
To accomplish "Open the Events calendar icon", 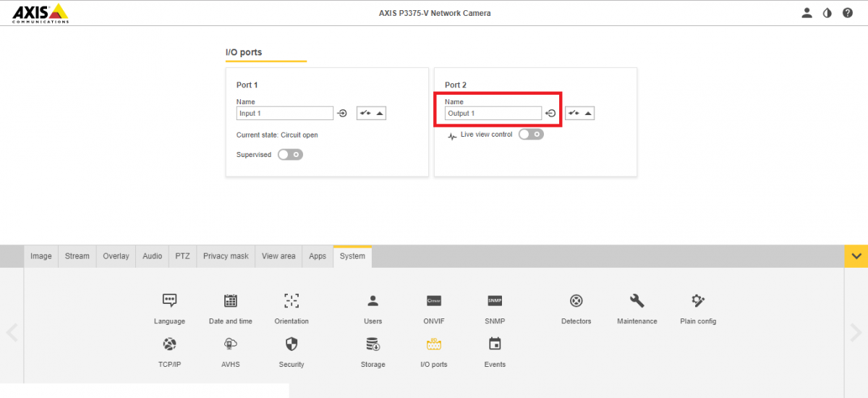I will click(495, 344).
